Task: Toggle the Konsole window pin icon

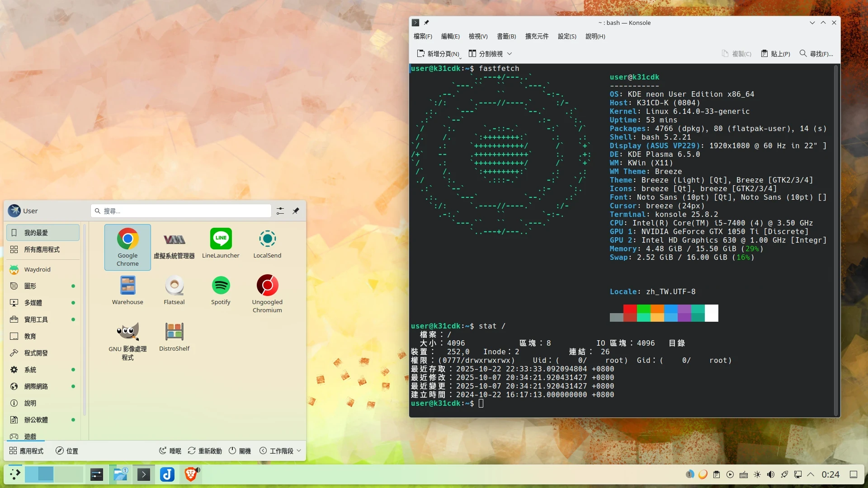Action: 426,23
